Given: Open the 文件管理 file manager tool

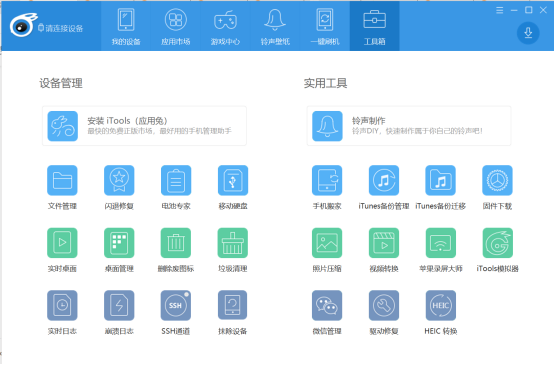Looking at the screenshot, I should [62, 180].
